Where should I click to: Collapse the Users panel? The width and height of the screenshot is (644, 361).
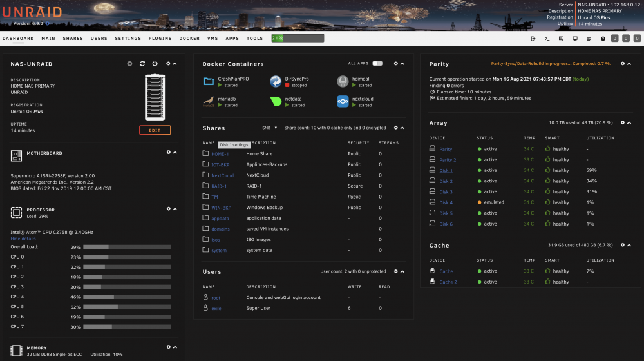tap(402, 271)
